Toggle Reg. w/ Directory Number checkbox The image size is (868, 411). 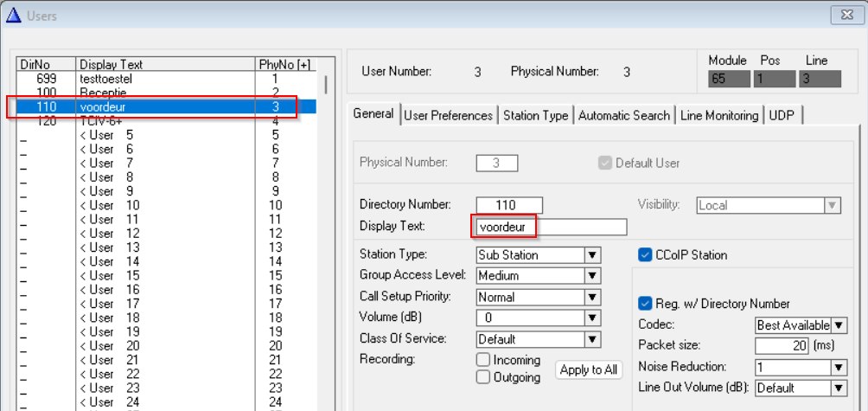(x=645, y=304)
